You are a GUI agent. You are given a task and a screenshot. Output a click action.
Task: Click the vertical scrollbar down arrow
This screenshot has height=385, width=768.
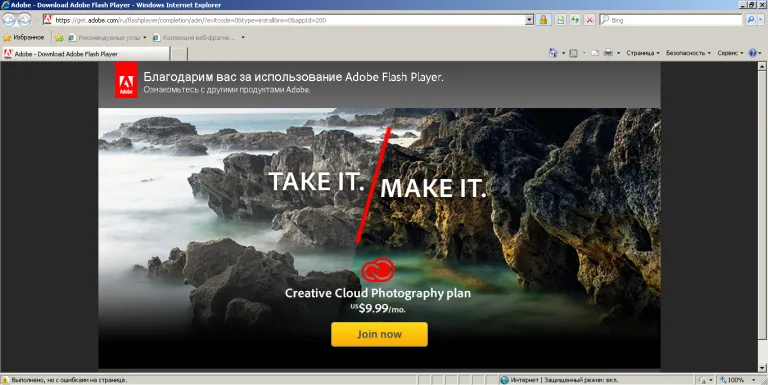(x=762, y=367)
